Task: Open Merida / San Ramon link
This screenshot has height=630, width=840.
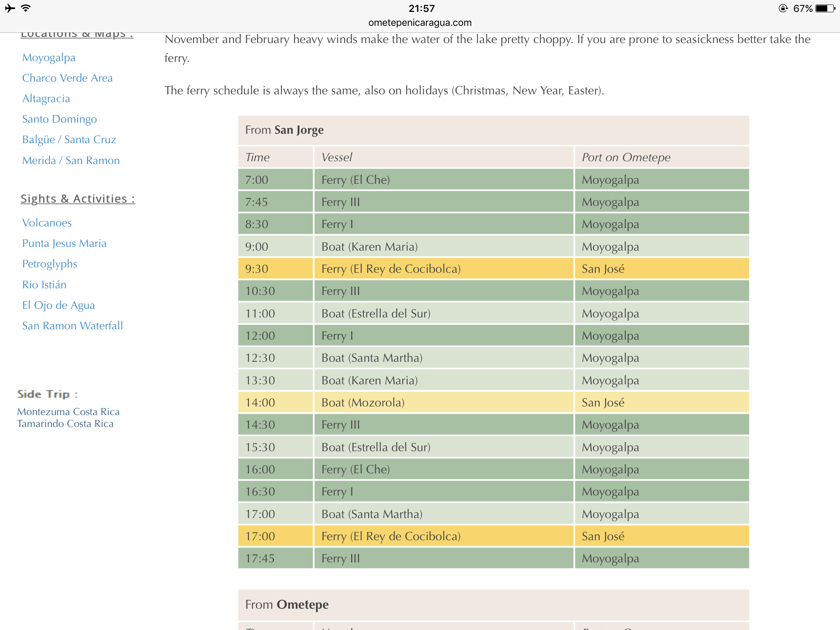Action: coord(71,160)
